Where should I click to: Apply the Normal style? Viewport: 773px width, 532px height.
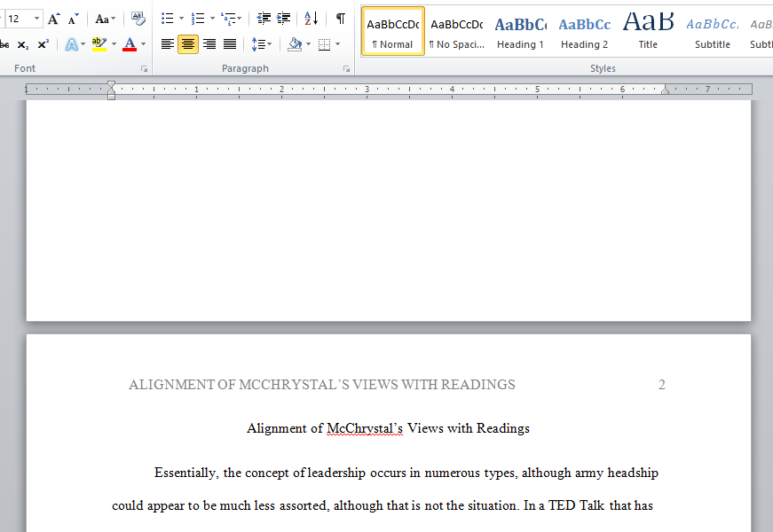(393, 32)
